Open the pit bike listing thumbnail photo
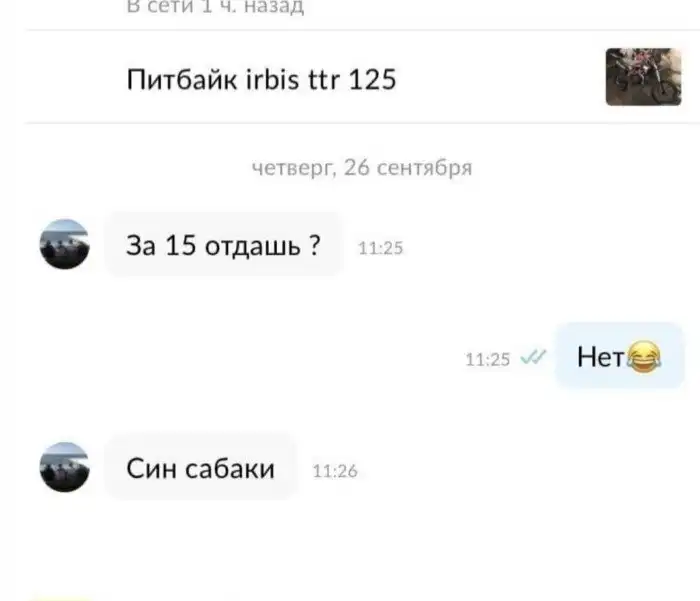This screenshot has height=601, width=700. [643, 77]
